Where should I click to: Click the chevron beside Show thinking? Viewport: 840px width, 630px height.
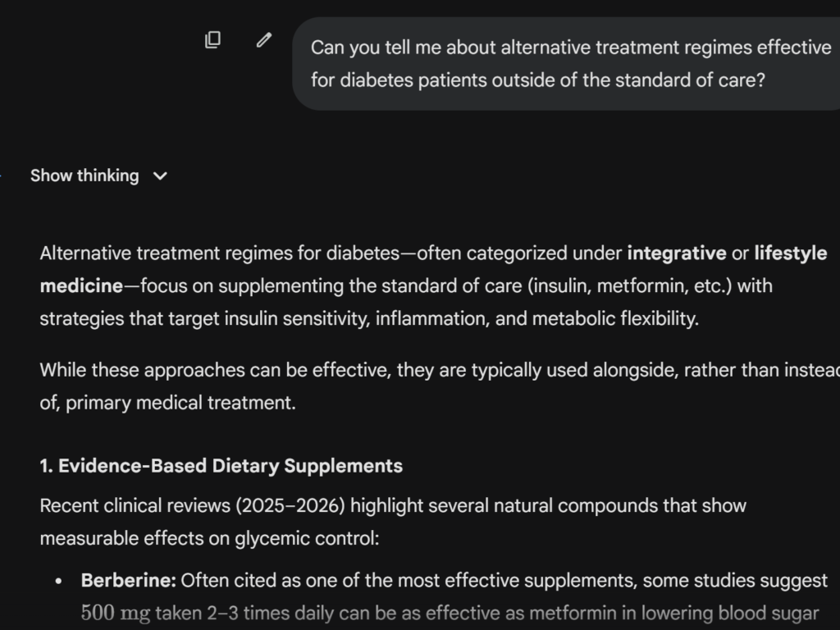161,176
